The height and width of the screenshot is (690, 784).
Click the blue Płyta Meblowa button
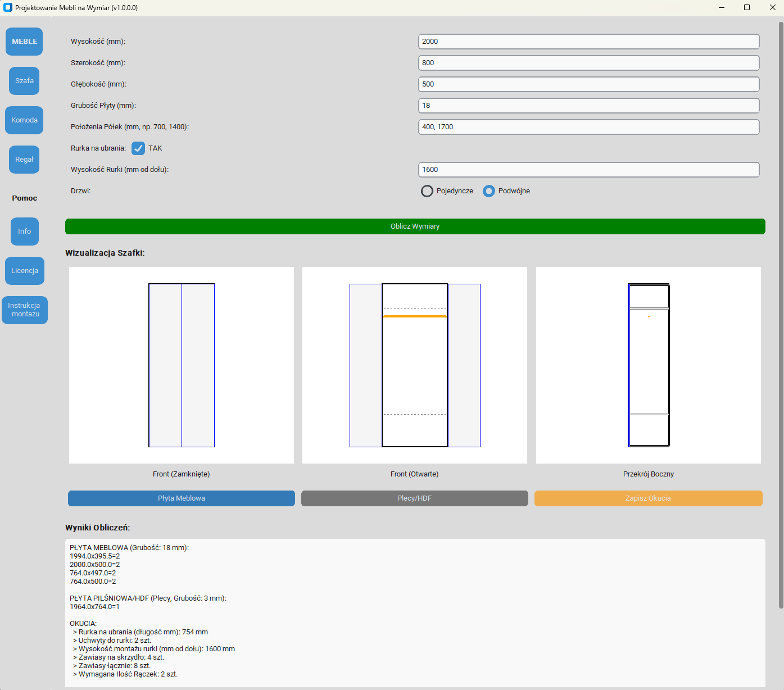pos(181,498)
